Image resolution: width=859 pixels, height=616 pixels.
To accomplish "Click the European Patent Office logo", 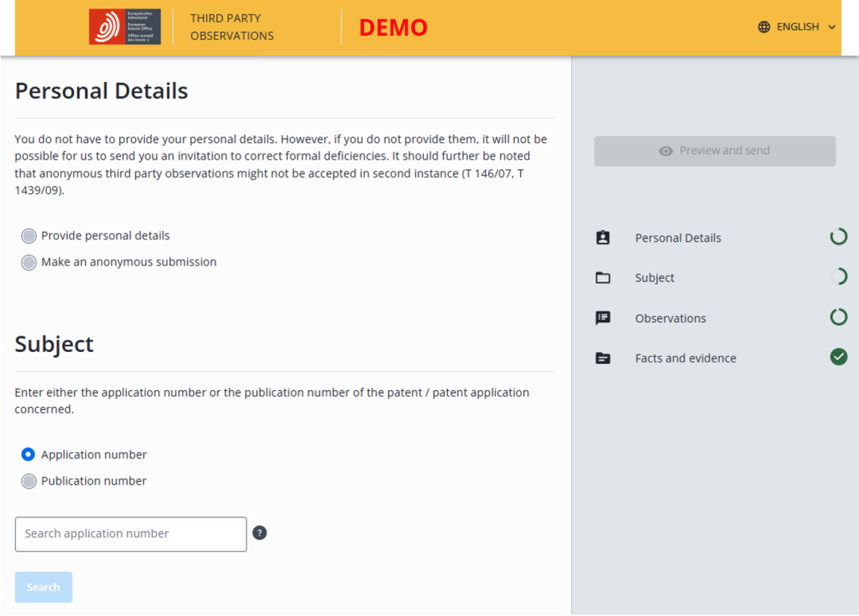I will (x=124, y=27).
